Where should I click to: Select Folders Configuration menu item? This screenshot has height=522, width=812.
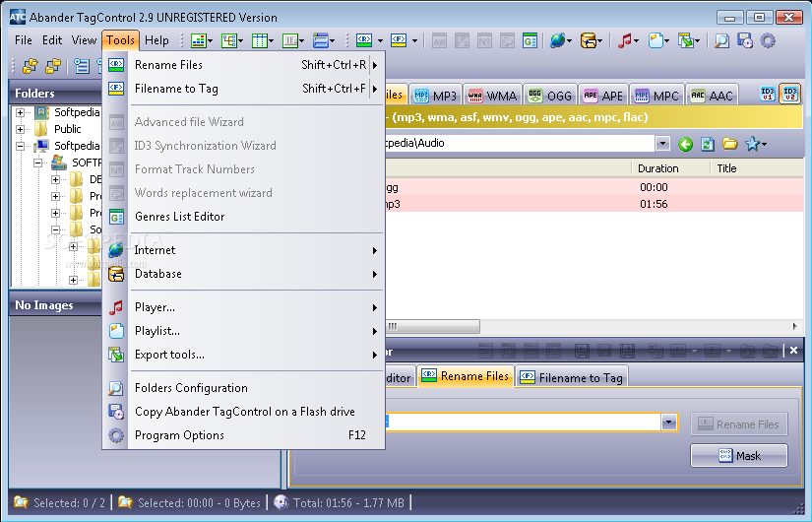[x=244, y=388]
